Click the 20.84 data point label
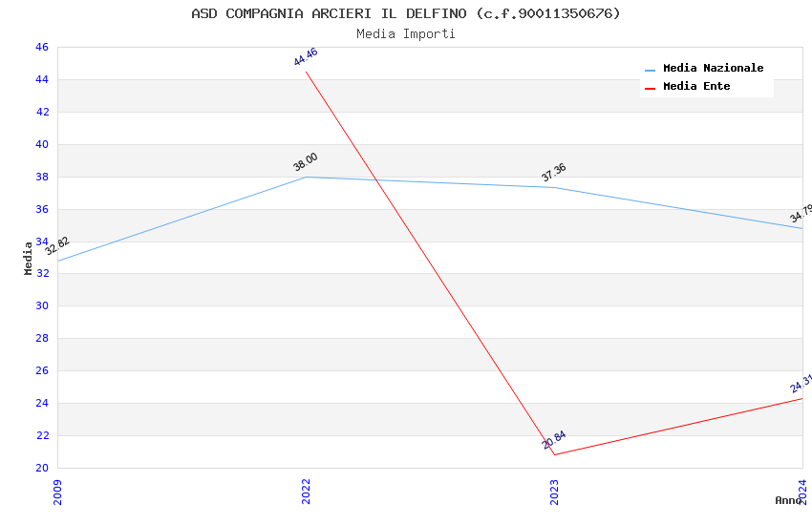Viewport: 812px width, 525px height. tap(554, 440)
